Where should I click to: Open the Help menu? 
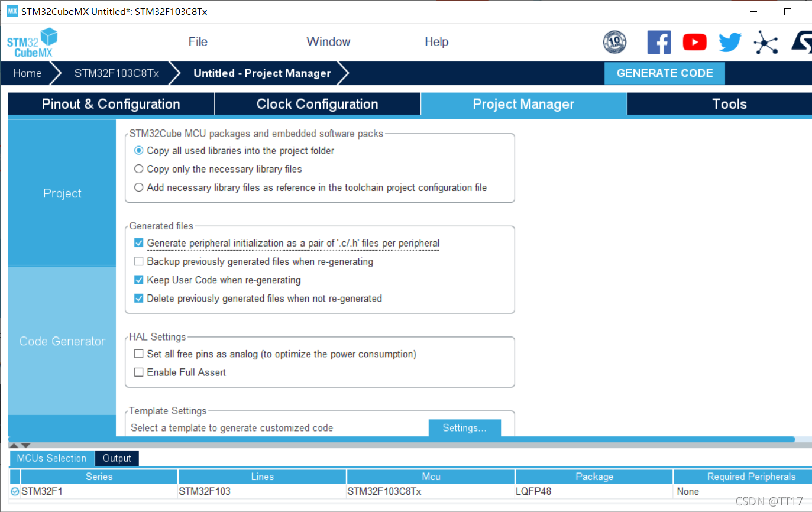pyautogui.click(x=436, y=42)
